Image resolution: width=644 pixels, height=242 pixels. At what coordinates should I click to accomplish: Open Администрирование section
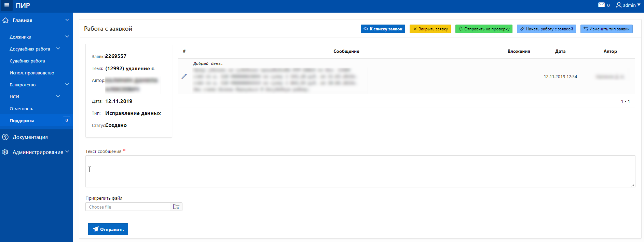coord(38,152)
